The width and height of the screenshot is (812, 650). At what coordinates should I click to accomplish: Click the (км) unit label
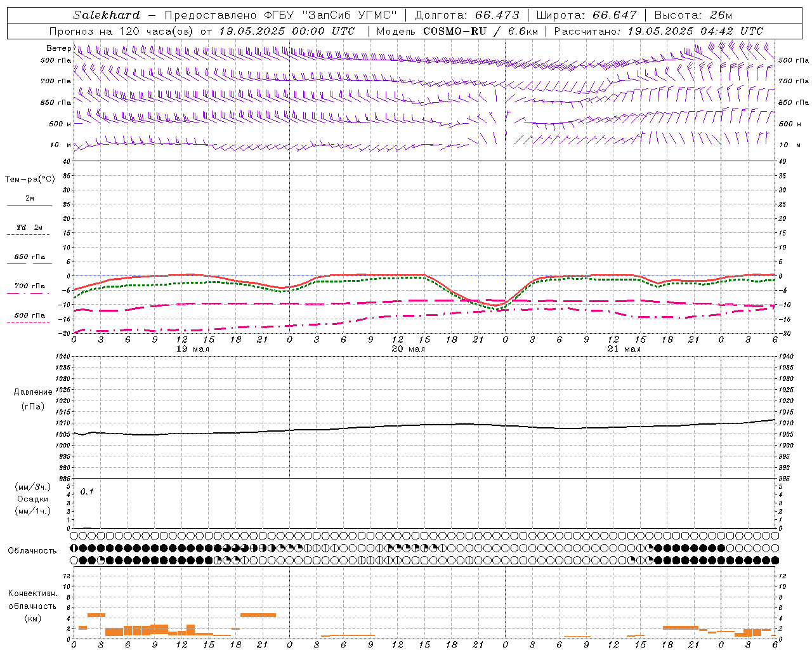(x=32, y=618)
